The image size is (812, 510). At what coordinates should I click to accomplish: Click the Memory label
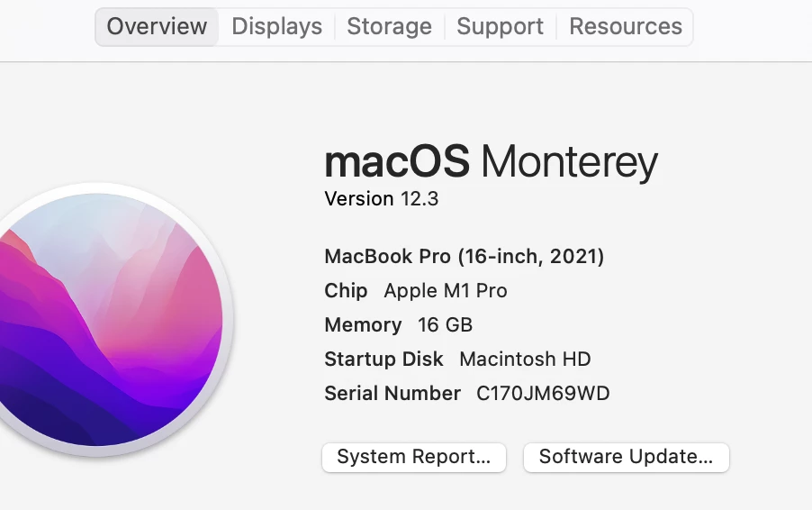[x=363, y=325]
